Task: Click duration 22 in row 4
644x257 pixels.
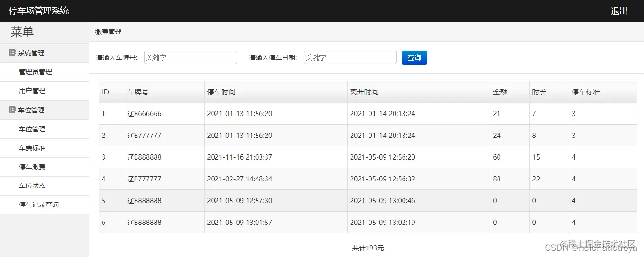Action: [536, 179]
